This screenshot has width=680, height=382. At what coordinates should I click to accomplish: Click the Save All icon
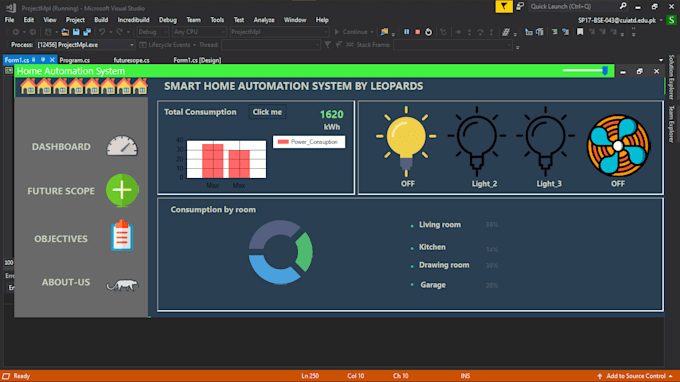87,32
